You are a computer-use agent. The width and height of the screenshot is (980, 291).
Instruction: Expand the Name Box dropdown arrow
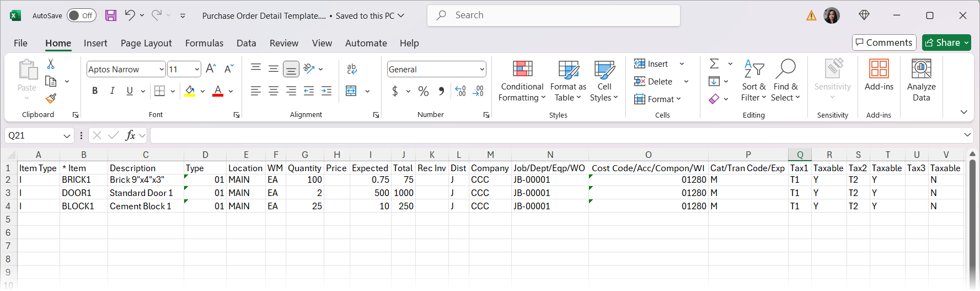(x=67, y=136)
